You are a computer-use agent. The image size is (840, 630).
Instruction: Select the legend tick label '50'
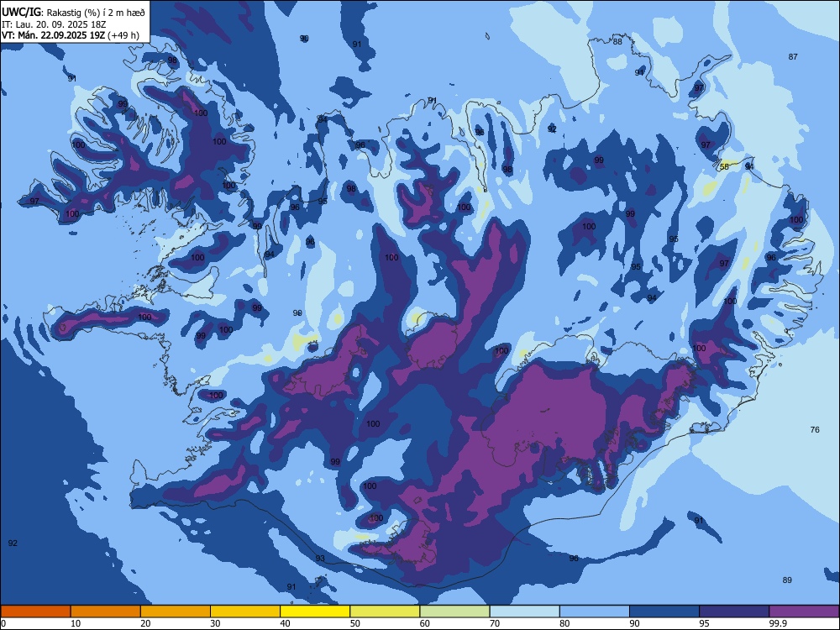pyautogui.click(x=354, y=623)
